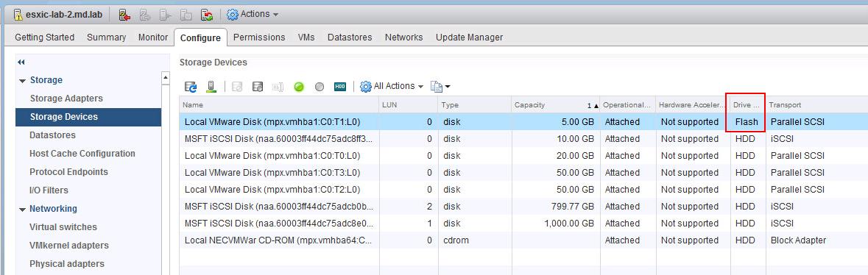Screen dimensions: 868x275
Task: Select the MSFT iSCSI Disk 1,000.00 GB row
Action: pyautogui.click(x=523, y=224)
